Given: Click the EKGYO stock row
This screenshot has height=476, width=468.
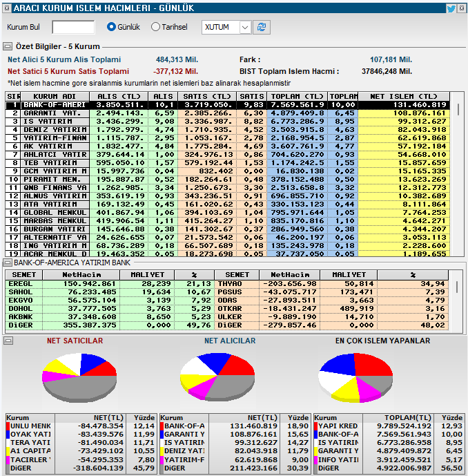Looking at the screenshot, I should [110, 301].
